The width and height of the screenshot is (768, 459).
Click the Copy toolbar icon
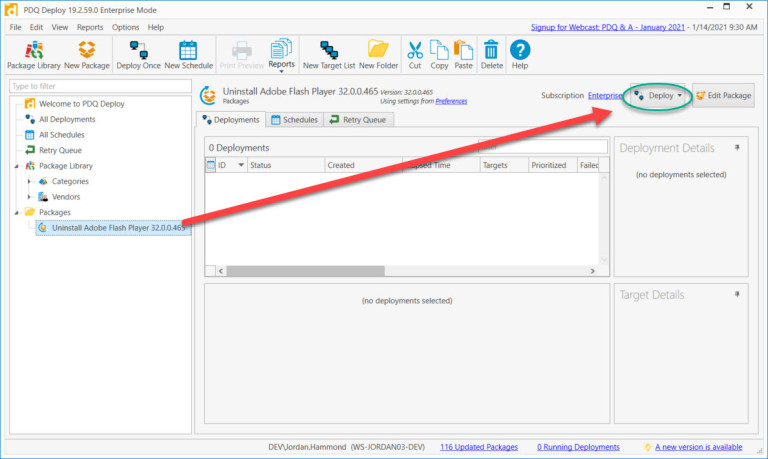point(439,55)
